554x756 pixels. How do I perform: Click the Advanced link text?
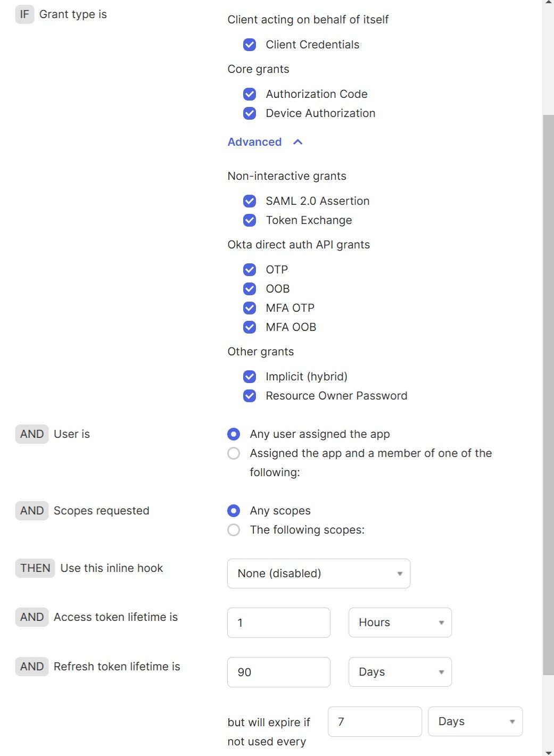pos(254,142)
